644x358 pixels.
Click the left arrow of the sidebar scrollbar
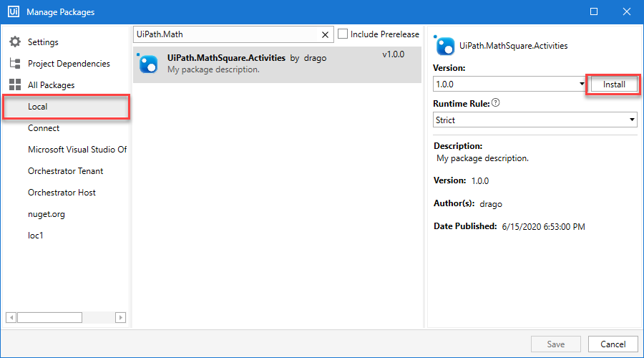(x=11, y=317)
